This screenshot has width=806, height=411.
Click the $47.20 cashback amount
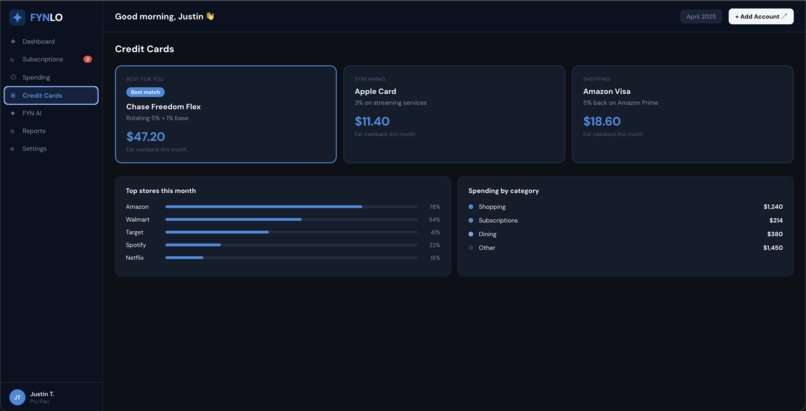point(145,137)
